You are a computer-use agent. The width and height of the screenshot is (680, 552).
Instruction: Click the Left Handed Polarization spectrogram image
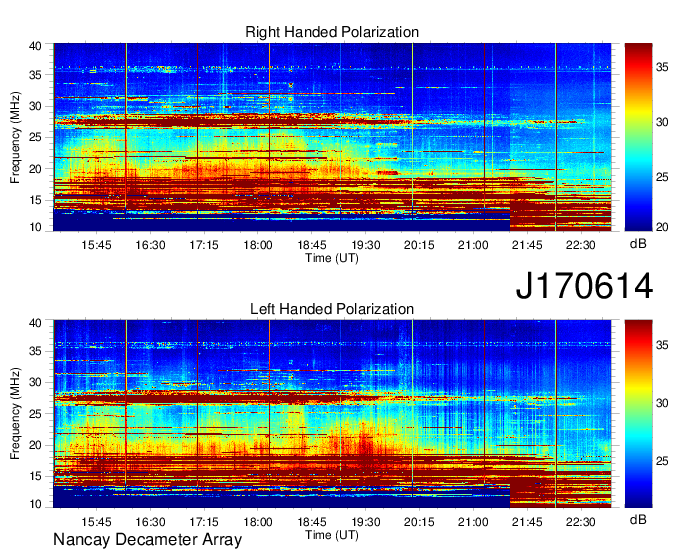(x=332, y=414)
